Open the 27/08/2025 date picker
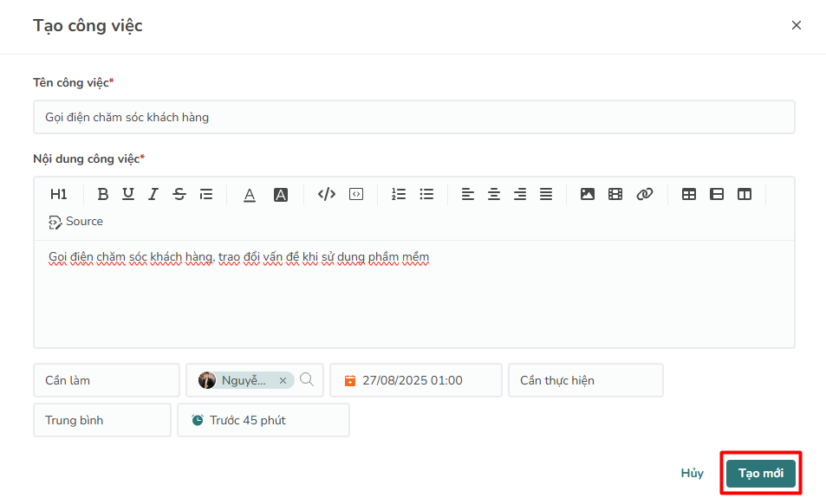The image size is (826, 504). 415,380
